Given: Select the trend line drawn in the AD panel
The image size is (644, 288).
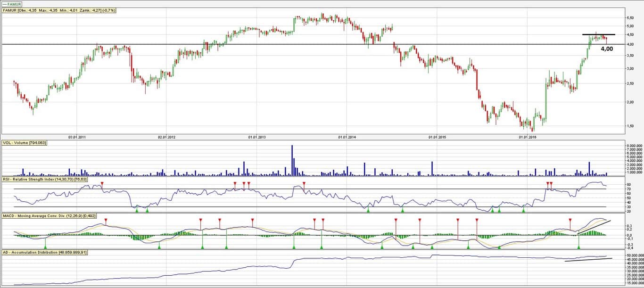Looking at the screenshot, I should [588, 259].
